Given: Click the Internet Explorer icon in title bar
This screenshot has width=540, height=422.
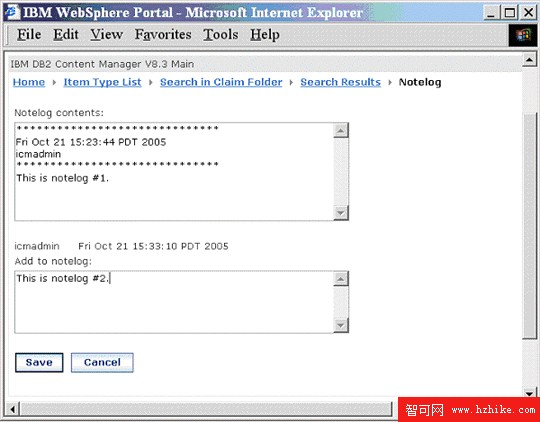Looking at the screenshot, I should pyautogui.click(x=12, y=12).
